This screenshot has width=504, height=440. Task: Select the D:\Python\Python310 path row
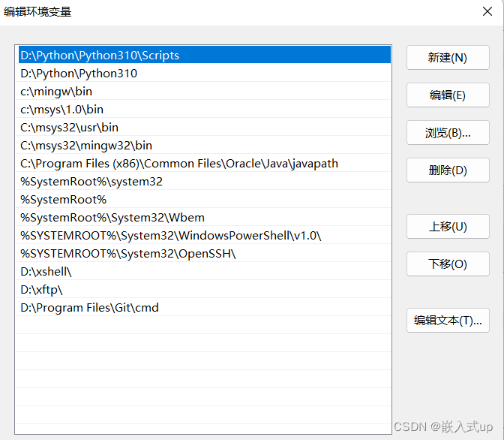pyautogui.click(x=205, y=73)
